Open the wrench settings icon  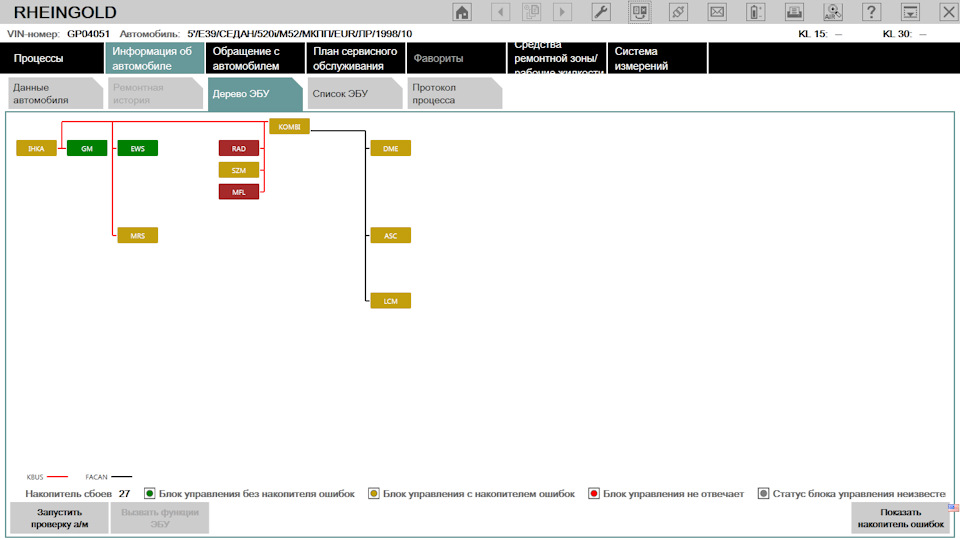point(601,12)
